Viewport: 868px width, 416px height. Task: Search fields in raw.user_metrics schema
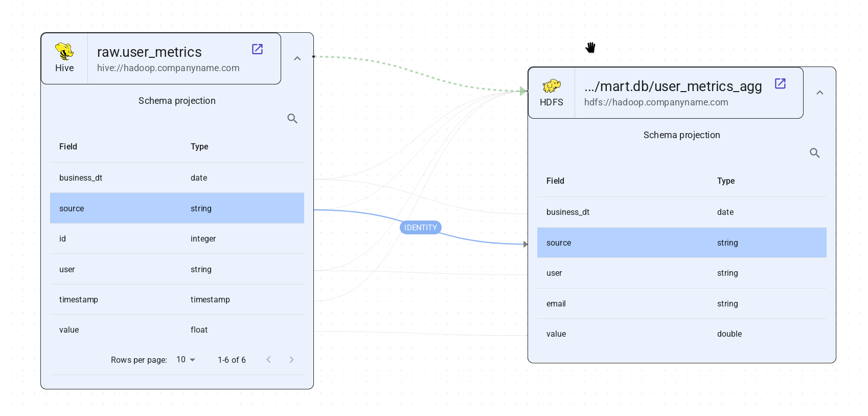292,119
